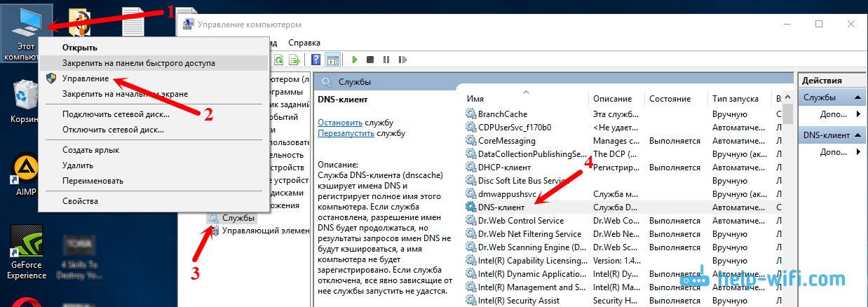
Task: Click the green Start service toolbar button
Action: [x=355, y=60]
